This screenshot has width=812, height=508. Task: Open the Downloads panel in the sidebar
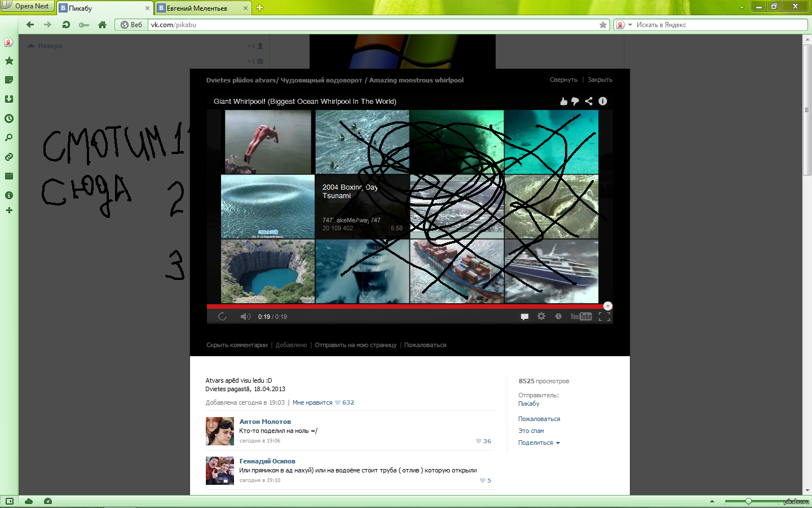9,99
